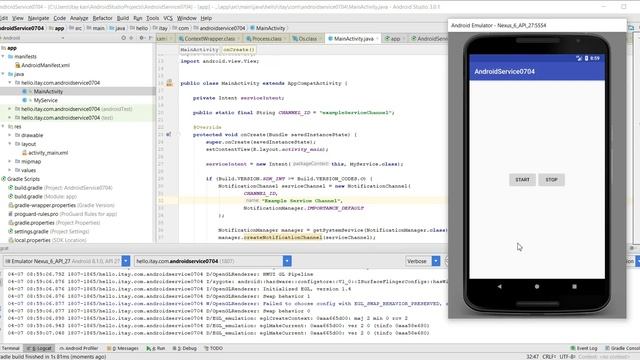The width and height of the screenshot is (640, 360).
Task: Open the Navigate menu
Action: [38, 18]
